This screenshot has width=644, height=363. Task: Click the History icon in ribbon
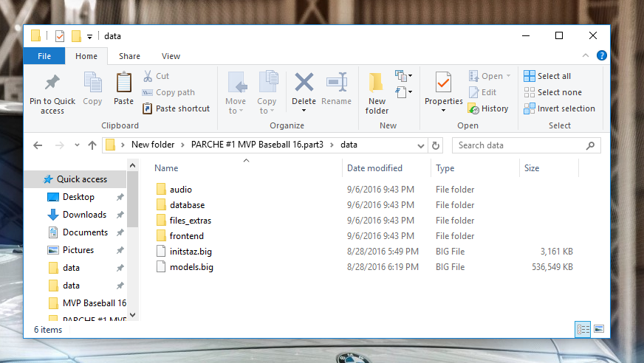[x=473, y=108]
